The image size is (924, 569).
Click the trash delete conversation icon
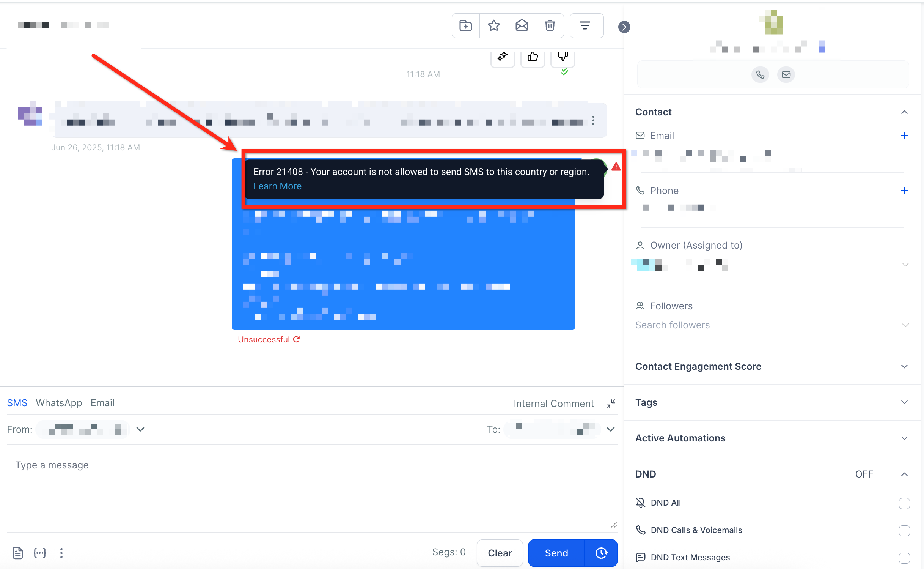pyautogui.click(x=550, y=26)
